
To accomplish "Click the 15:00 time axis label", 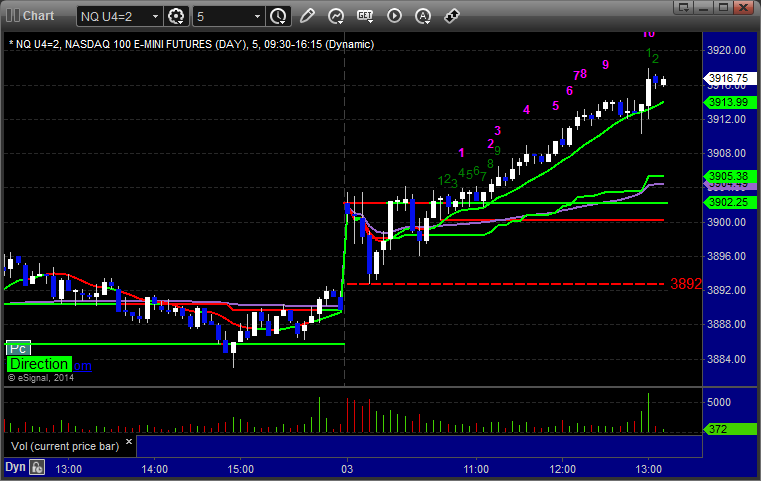I will coord(241,469).
